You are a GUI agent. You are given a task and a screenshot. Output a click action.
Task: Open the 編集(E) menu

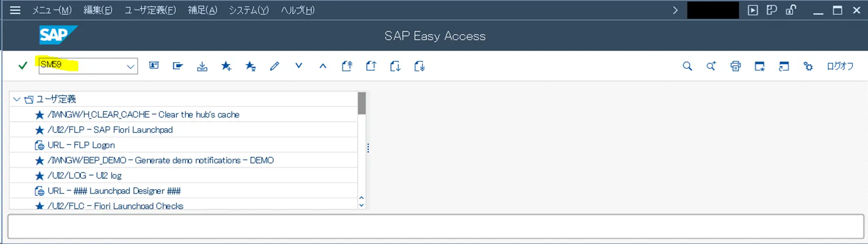pos(98,10)
